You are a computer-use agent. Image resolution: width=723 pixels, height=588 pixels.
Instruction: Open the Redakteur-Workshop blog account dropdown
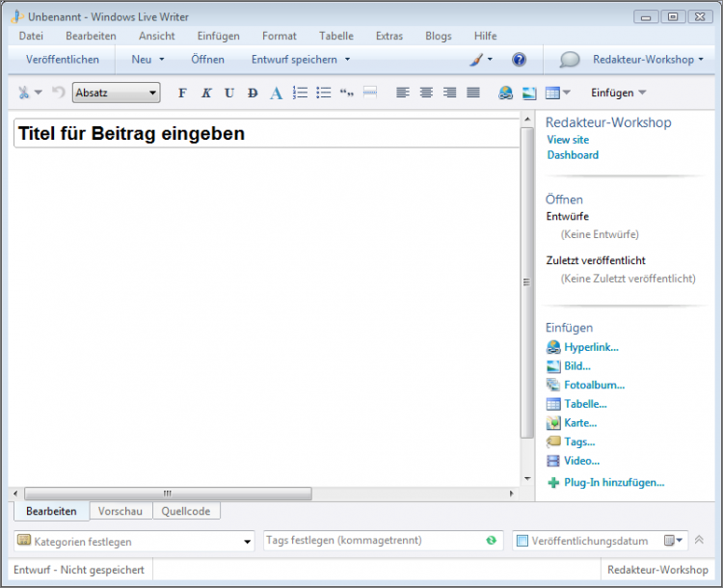(x=648, y=60)
